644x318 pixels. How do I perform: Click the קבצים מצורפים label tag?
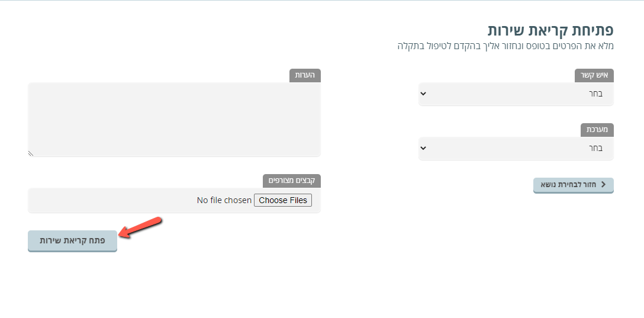pyautogui.click(x=292, y=181)
